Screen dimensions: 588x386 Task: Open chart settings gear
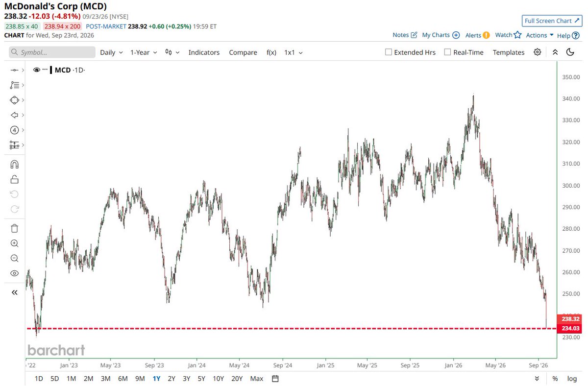click(x=538, y=52)
